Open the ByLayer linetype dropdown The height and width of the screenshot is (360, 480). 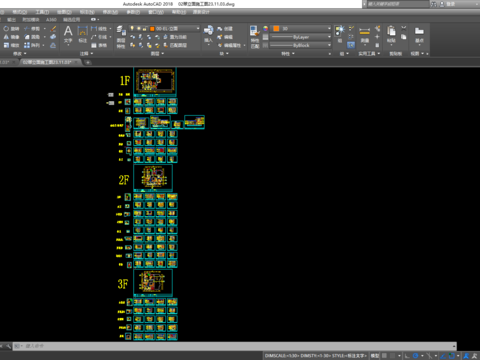pyautogui.click(x=300, y=37)
